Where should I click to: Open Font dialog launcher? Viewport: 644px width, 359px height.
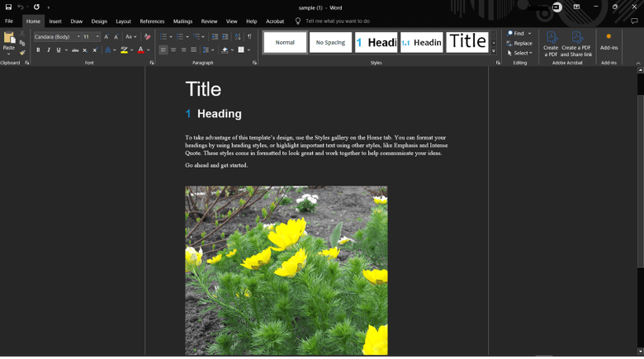152,63
